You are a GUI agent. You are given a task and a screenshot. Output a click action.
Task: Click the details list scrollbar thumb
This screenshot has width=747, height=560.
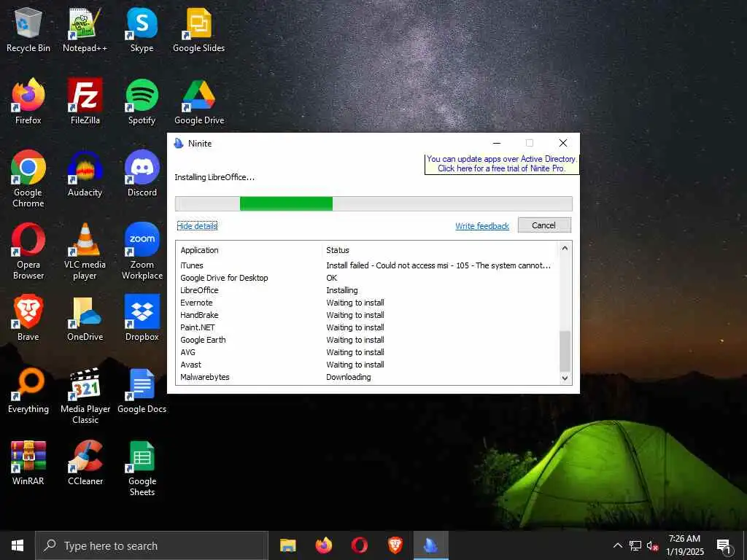[565, 351]
